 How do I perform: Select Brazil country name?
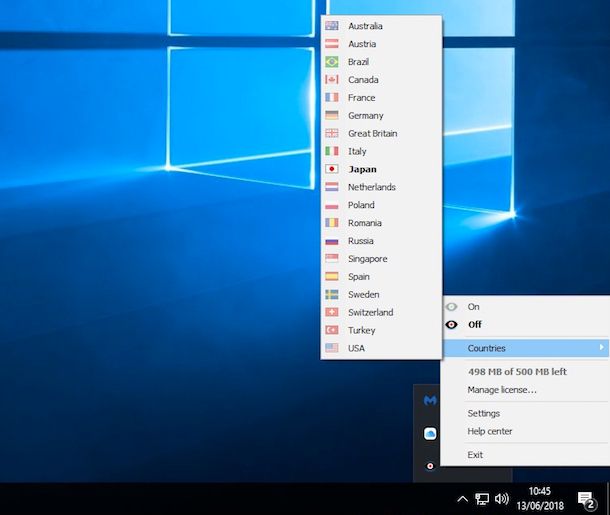click(358, 62)
